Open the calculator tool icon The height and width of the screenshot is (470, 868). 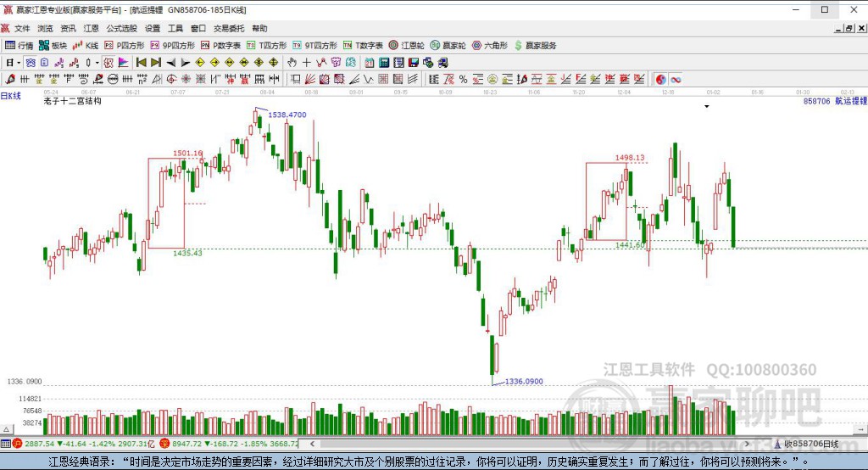(384, 63)
